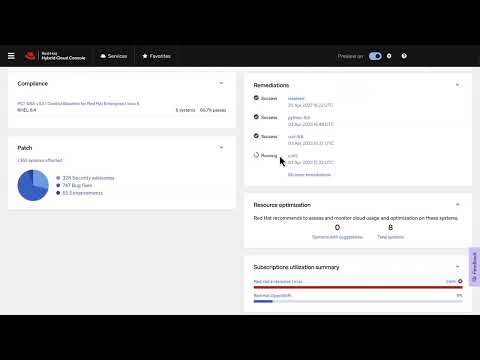
Task: Click the Red Hat Hybrid Cloud Console logo
Action: (x=55, y=56)
